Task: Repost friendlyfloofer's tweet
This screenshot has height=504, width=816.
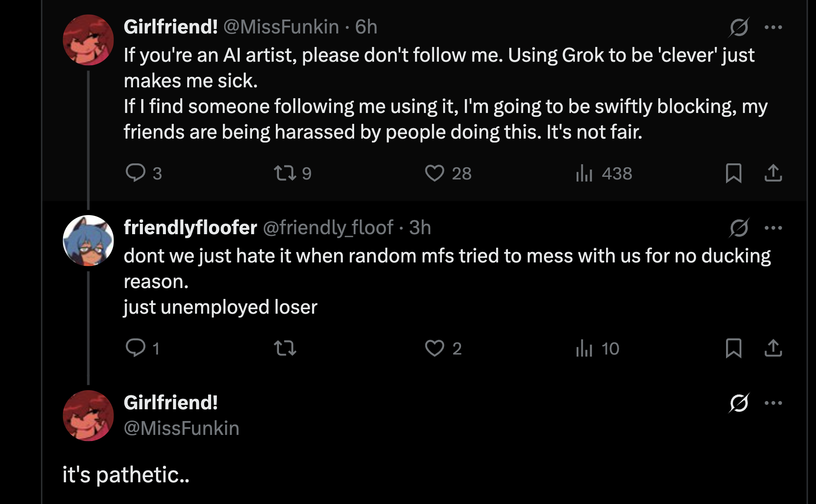Action: click(x=285, y=348)
